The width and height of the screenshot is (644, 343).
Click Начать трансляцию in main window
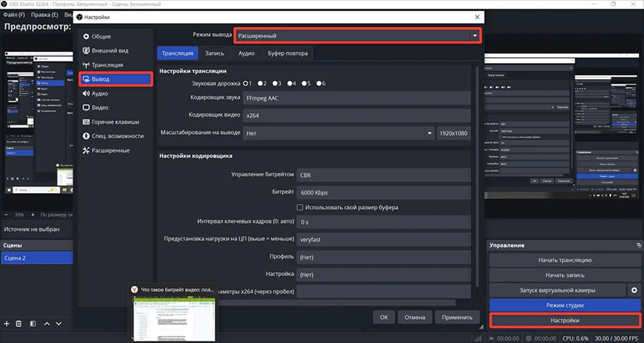pos(565,260)
